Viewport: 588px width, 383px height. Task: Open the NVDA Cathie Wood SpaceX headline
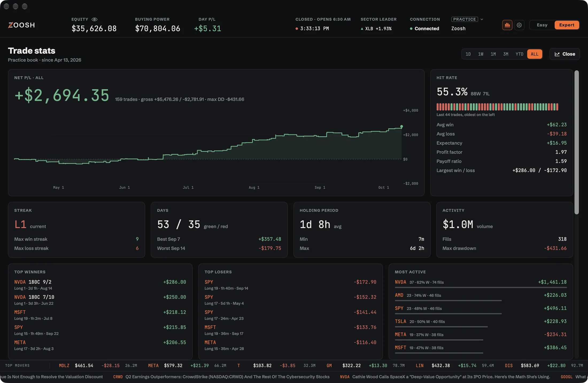445,377
